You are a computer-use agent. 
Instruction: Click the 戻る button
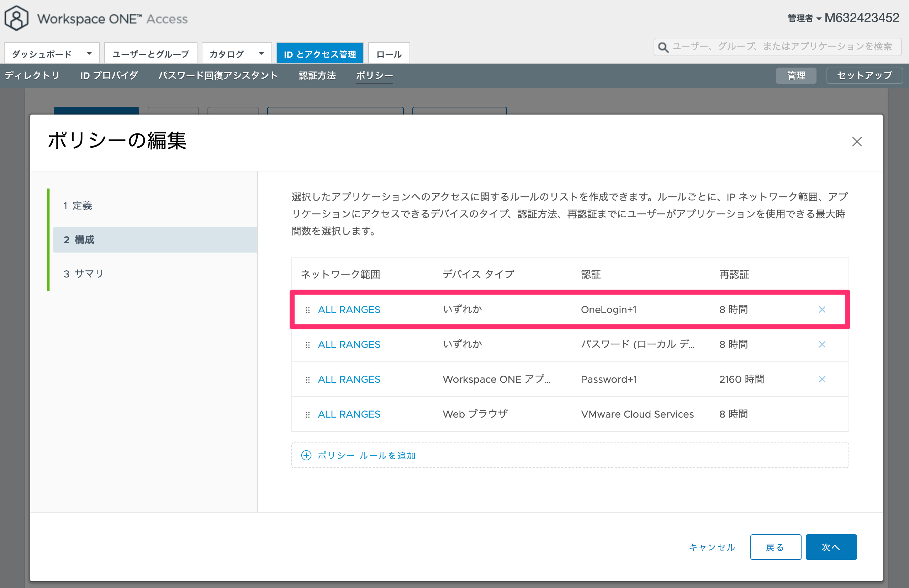point(775,547)
